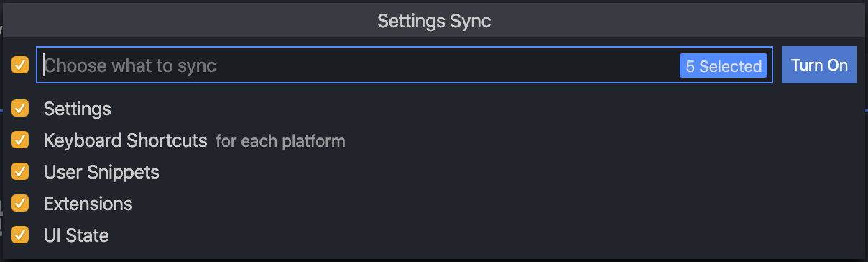The width and height of the screenshot is (868, 262).
Task: Highlight the UI State entry label
Action: [76, 235]
